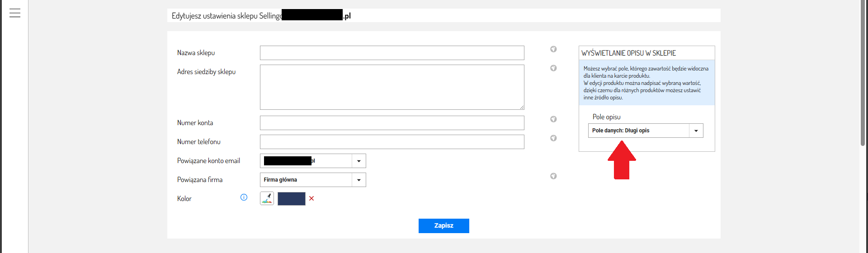Click the Wyświetlanie opisu w sklepie panel header

(646, 53)
